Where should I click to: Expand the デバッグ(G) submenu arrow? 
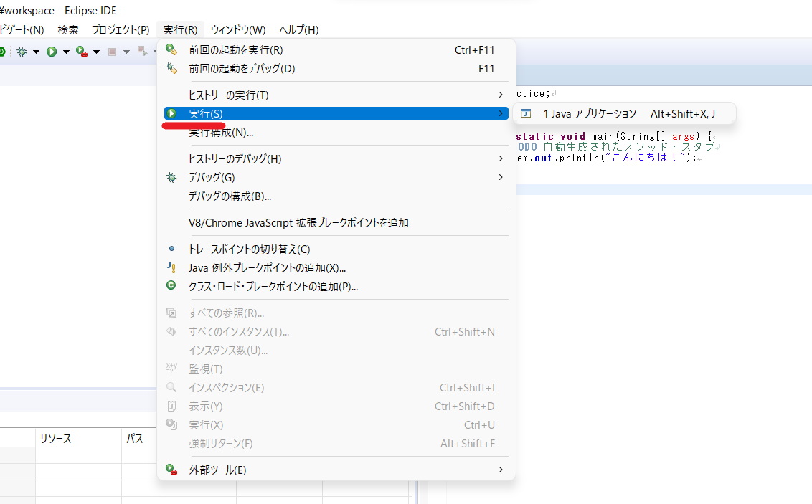500,177
